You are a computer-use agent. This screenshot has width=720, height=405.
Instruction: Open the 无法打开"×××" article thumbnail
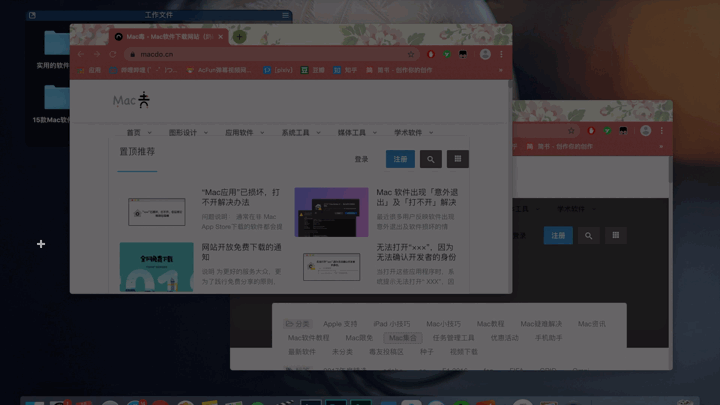tap(331, 267)
